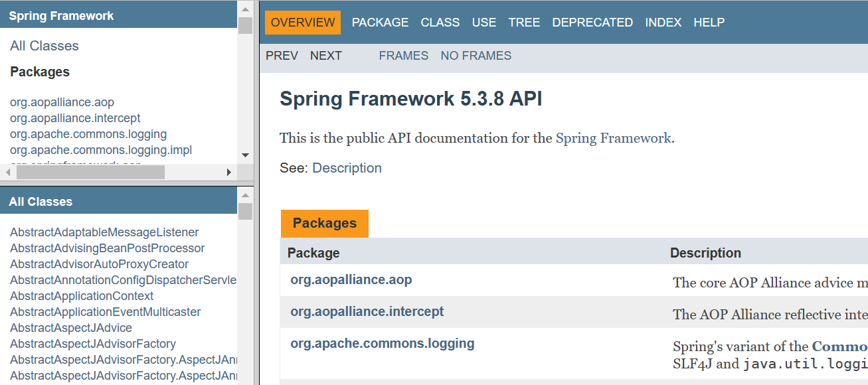Open the INDEX navigation tab
The height and width of the screenshot is (385, 868).
(663, 23)
